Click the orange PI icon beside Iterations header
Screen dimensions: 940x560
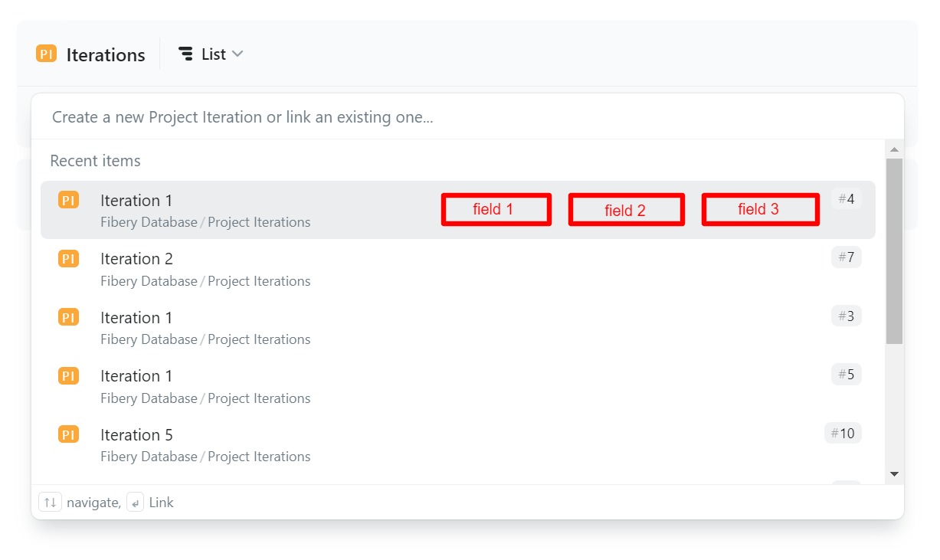46,54
